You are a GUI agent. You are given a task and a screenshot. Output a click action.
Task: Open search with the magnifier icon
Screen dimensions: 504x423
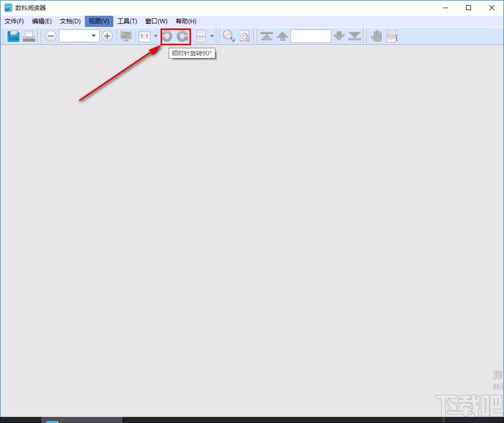229,36
